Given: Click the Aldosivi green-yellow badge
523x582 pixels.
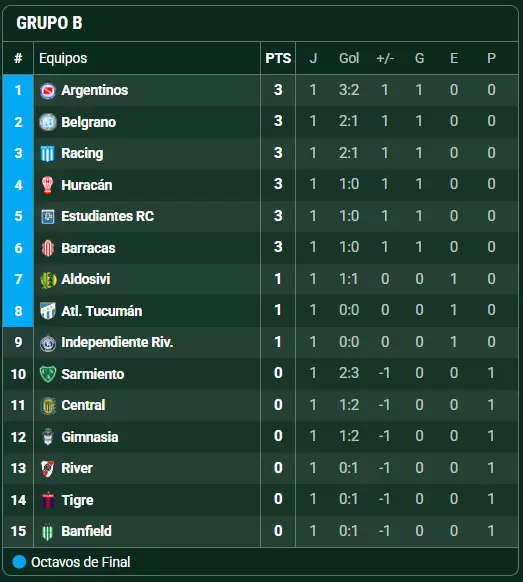Looking at the screenshot, I should pos(48,279).
